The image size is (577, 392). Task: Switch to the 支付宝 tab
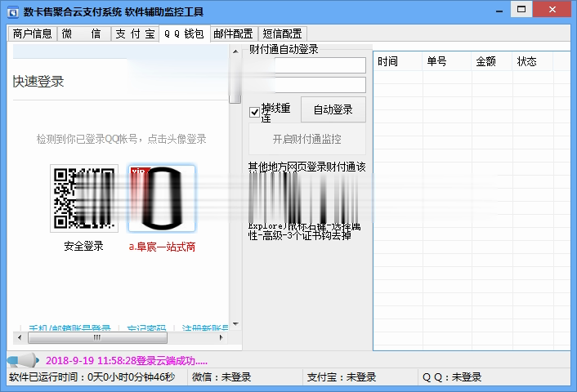tap(135, 33)
